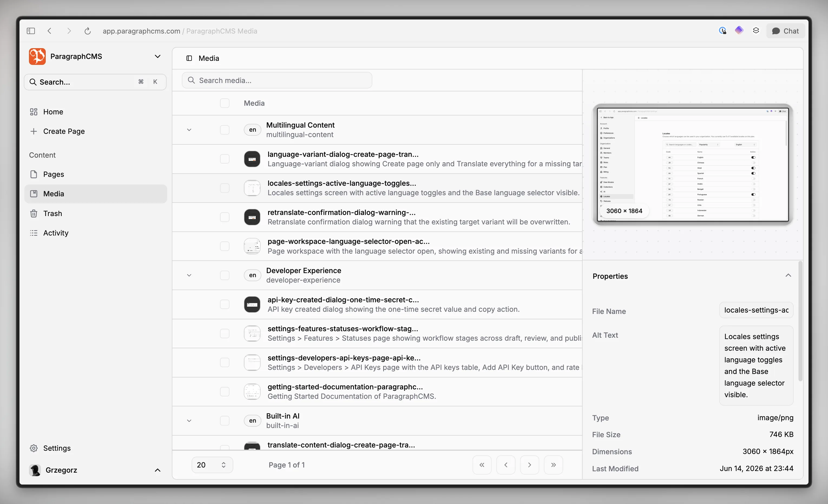Viewport: 828px width, 504px height.
Task: Open the settings-features-statuses-workflow thumbnail
Action: [252, 333]
